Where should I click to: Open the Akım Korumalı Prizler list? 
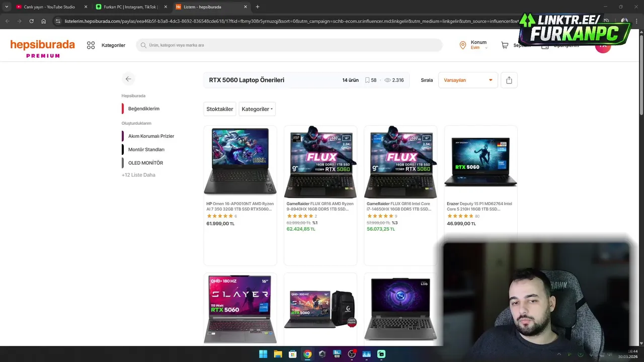point(151,136)
